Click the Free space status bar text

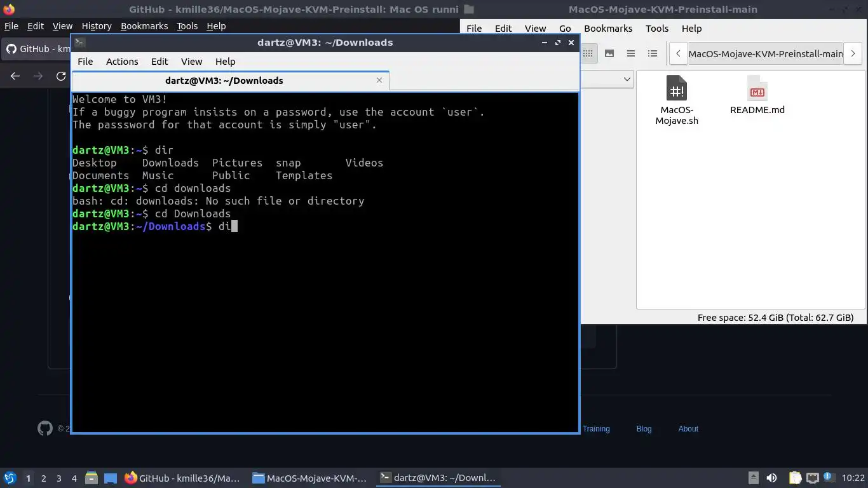[775, 318]
